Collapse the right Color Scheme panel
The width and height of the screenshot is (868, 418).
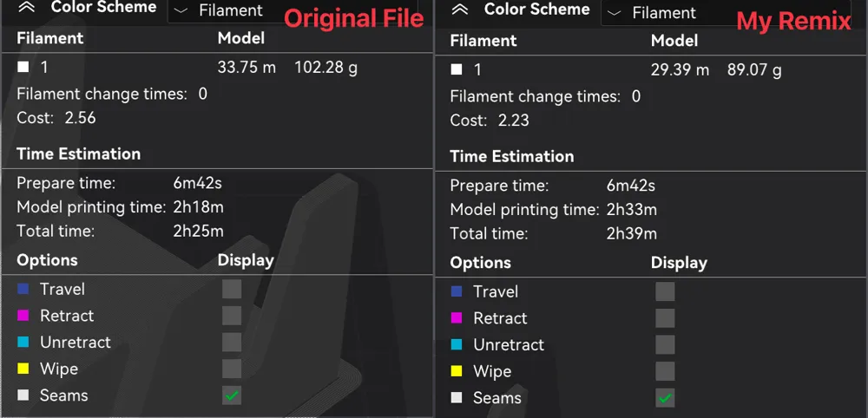[x=460, y=10]
